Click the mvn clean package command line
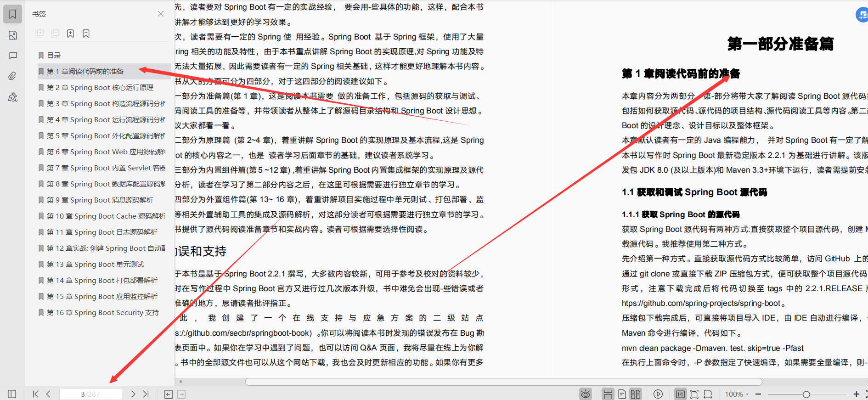 coord(713,348)
